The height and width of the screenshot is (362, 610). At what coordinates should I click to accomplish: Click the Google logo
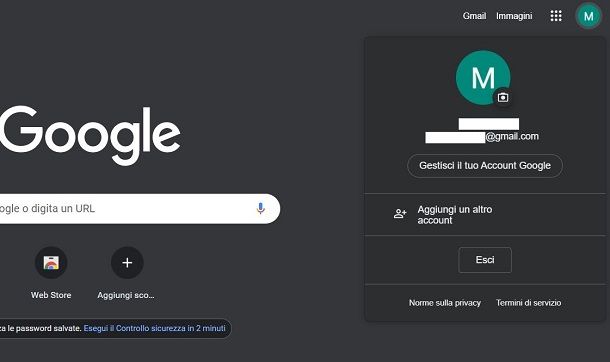[90, 135]
